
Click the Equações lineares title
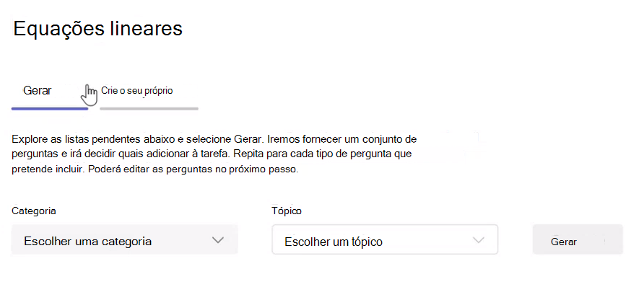pos(97,30)
